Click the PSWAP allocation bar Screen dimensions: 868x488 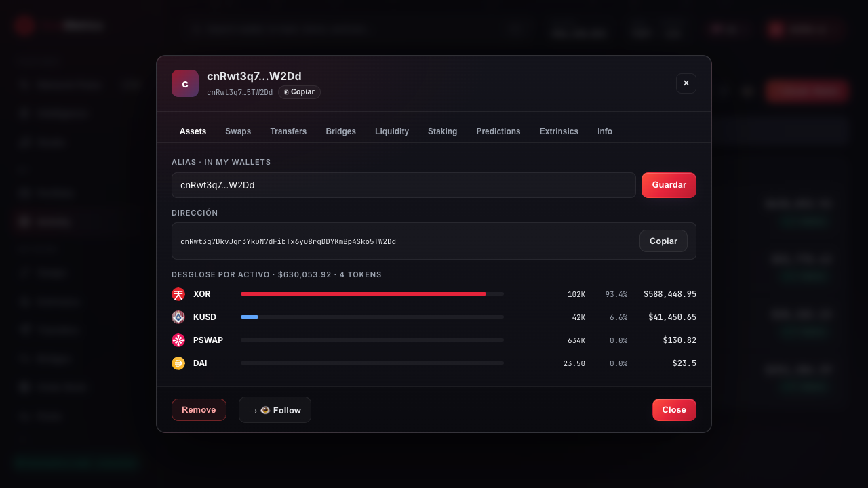[372, 340]
